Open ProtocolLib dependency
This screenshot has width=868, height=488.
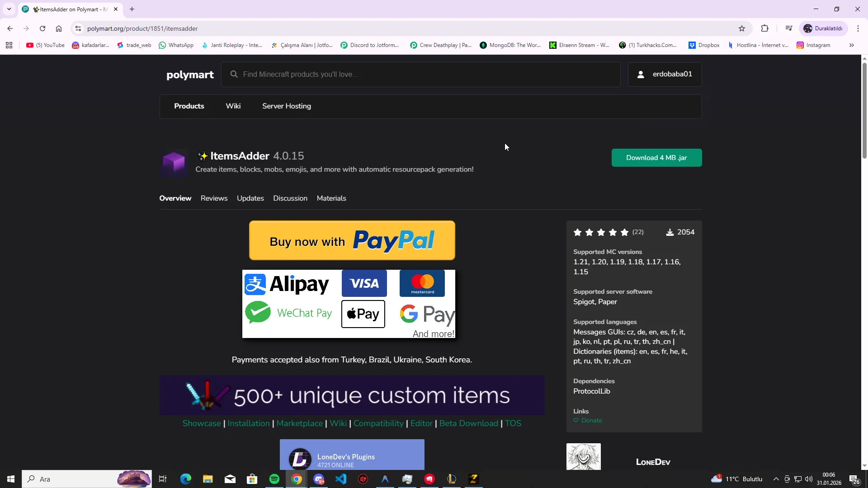pyautogui.click(x=591, y=391)
